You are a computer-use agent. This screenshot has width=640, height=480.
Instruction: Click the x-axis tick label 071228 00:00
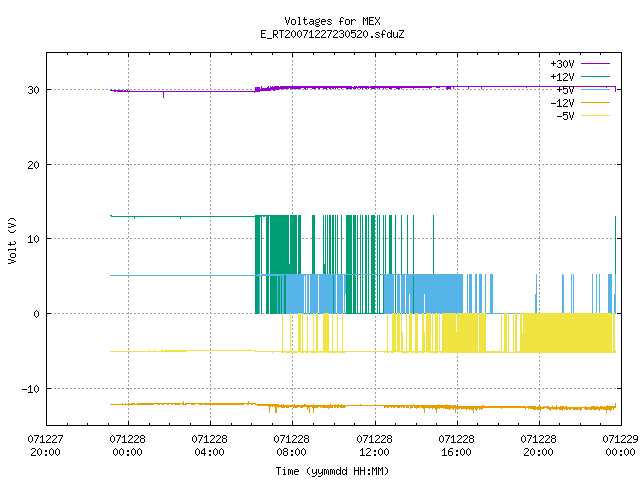127,446
